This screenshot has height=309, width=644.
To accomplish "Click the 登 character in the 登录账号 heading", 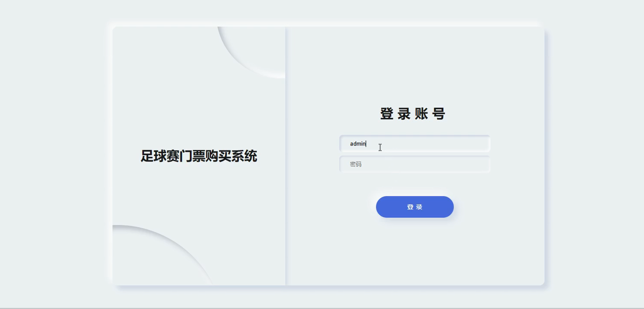I will (387, 114).
